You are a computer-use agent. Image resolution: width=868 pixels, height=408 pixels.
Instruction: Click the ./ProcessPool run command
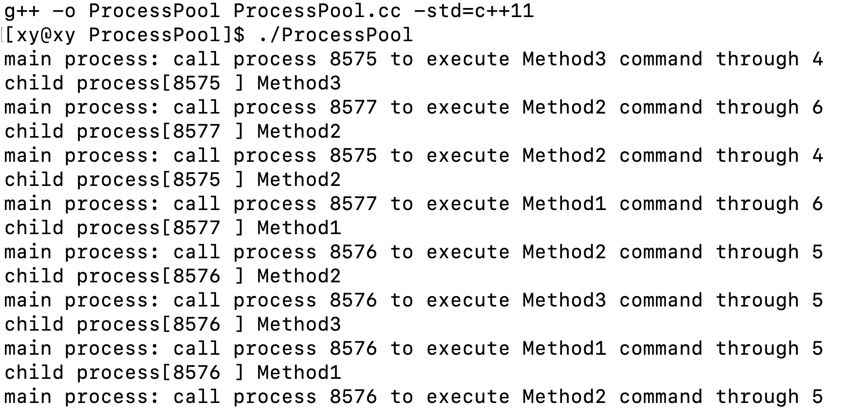coord(336,35)
